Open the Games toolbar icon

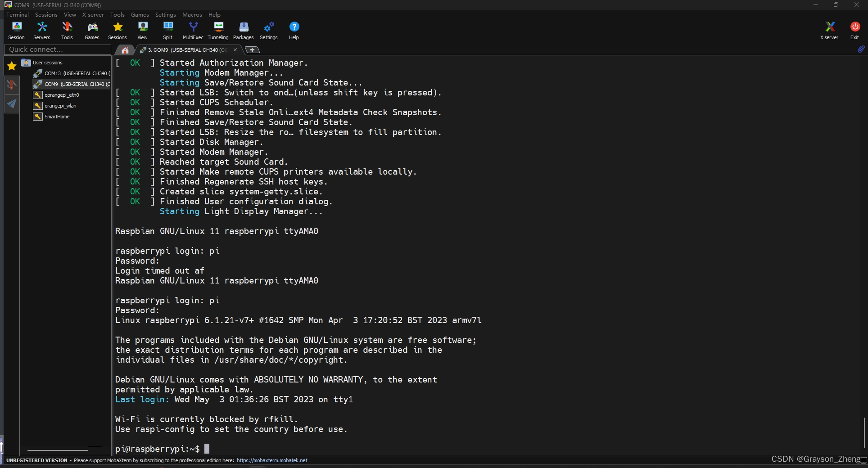[x=92, y=31]
